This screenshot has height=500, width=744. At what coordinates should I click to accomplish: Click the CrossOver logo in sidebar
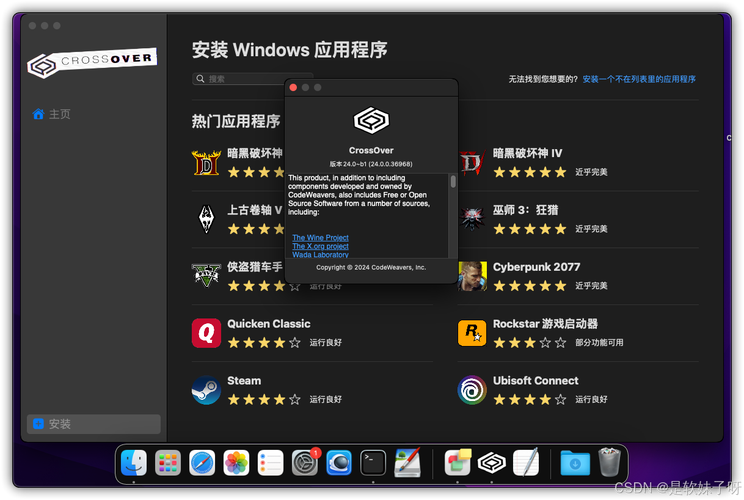(x=92, y=63)
